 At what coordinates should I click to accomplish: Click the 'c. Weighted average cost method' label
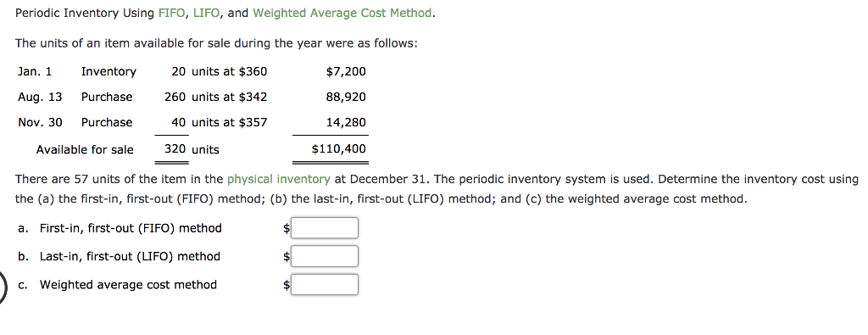pyautogui.click(x=117, y=285)
